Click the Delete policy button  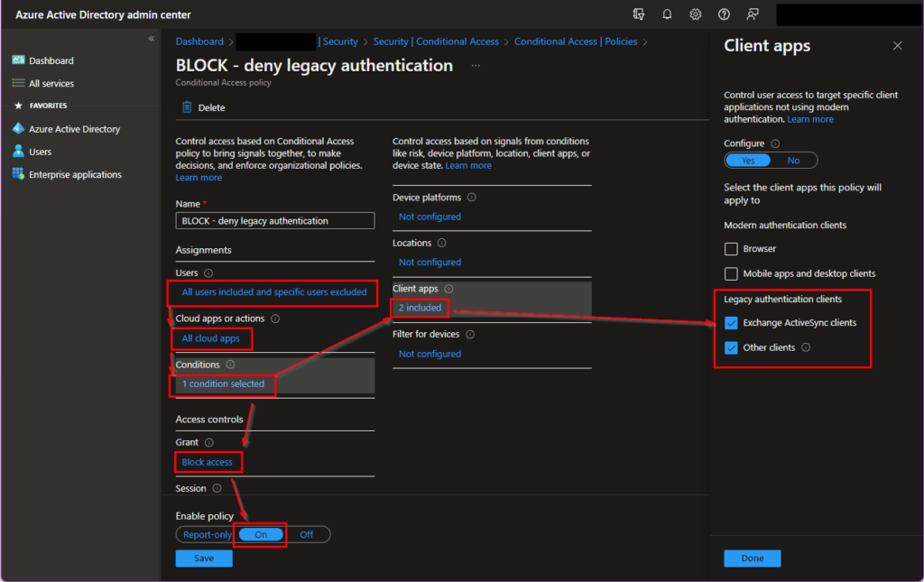pyautogui.click(x=203, y=107)
